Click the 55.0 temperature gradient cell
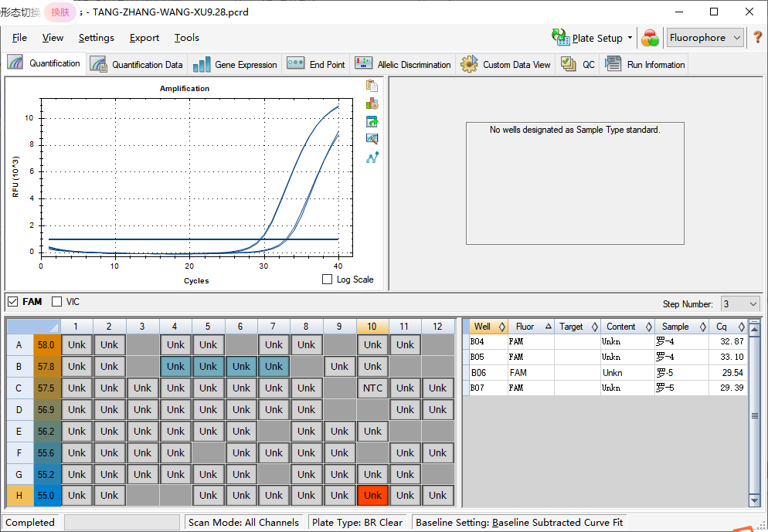 click(x=46, y=495)
